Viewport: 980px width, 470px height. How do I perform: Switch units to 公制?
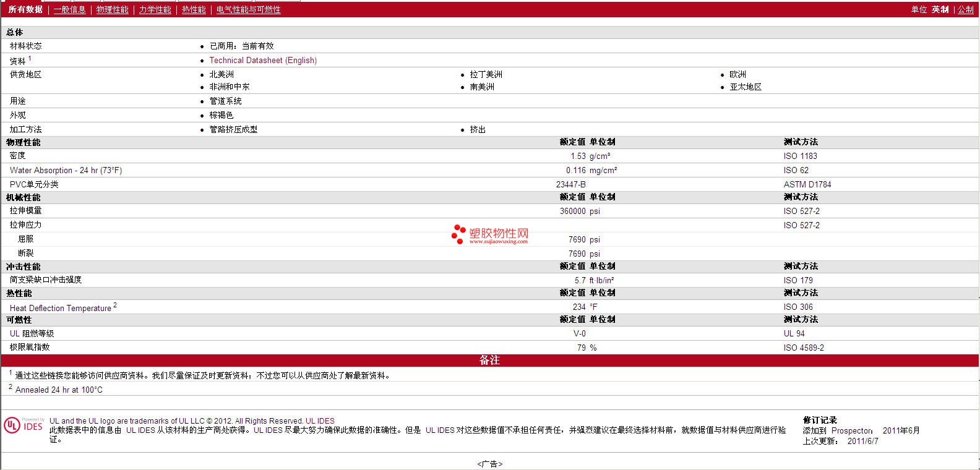pos(966,9)
